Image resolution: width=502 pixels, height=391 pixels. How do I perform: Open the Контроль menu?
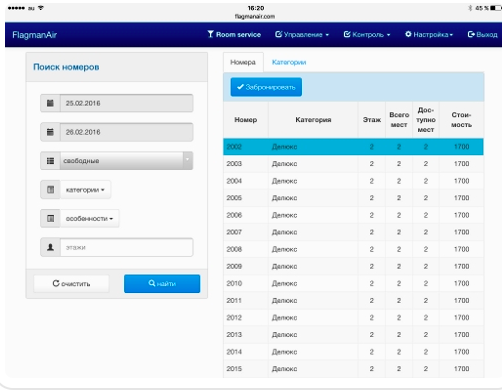(x=367, y=34)
